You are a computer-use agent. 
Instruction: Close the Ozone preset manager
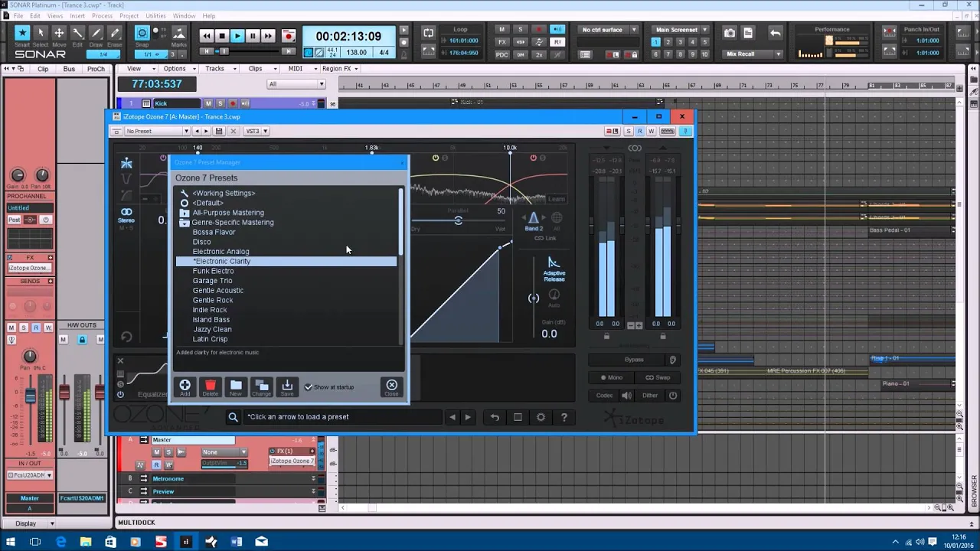[x=392, y=387]
